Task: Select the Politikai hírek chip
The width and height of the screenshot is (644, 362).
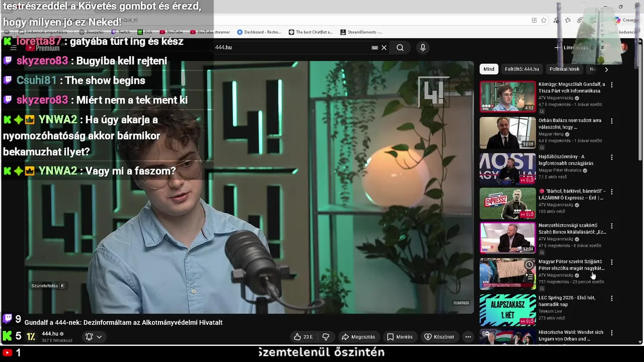Action: 565,69
